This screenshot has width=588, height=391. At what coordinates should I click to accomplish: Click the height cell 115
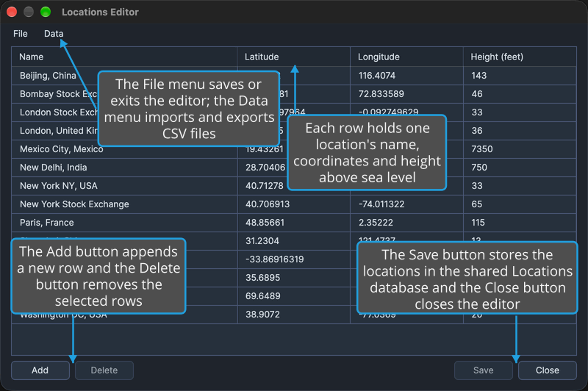pyautogui.click(x=520, y=223)
